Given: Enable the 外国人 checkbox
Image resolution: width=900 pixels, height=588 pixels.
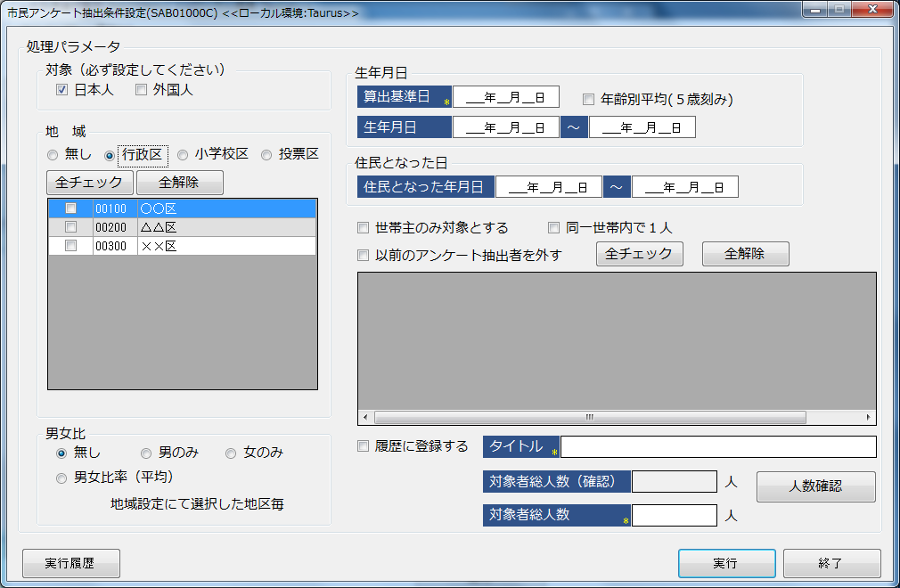Looking at the screenshot, I should pyautogui.click(x=141, y=90).
